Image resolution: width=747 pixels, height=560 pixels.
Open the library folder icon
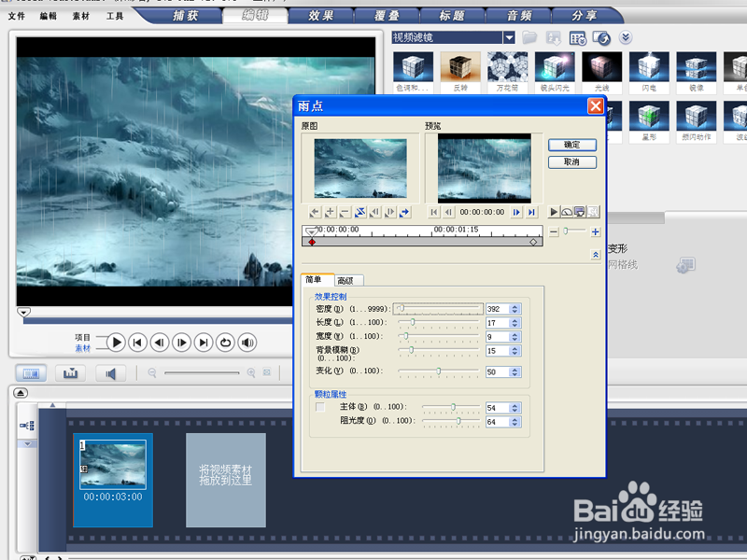tap(529, 37)
